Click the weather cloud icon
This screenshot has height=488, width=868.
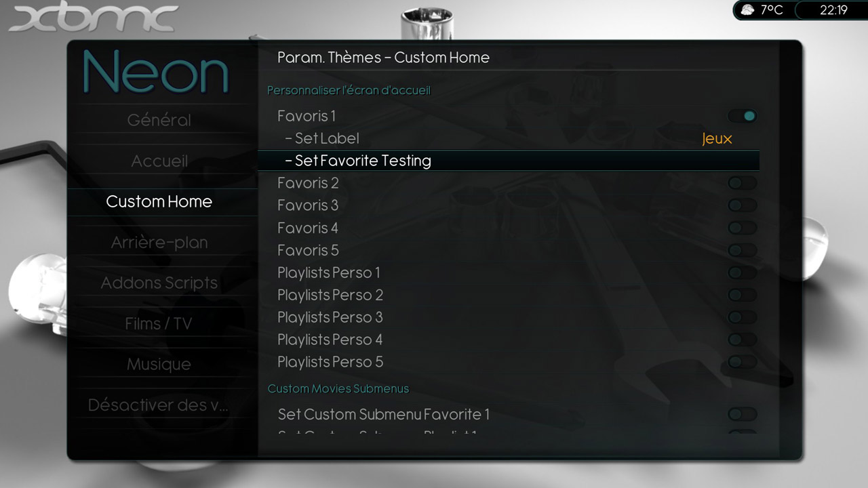[747, 9]
